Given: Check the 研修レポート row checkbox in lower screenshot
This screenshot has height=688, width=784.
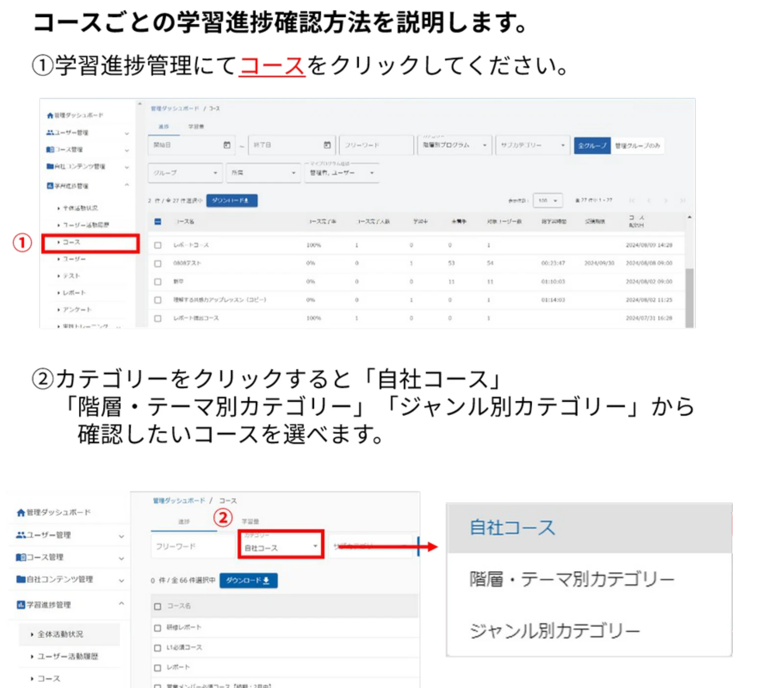Looking at the screenshot, I should pyautogui.click(x=157, y=628).
